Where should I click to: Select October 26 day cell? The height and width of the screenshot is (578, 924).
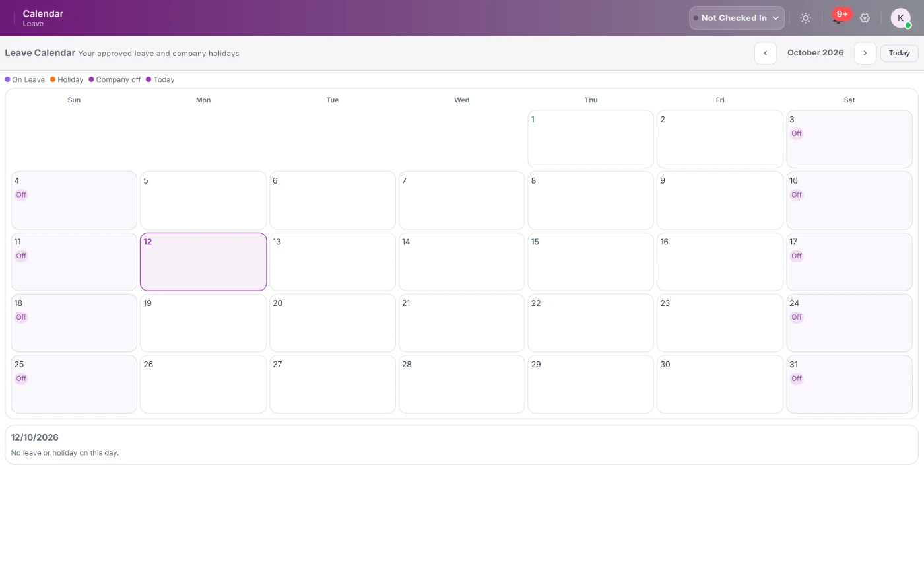[x=203, y=384]
